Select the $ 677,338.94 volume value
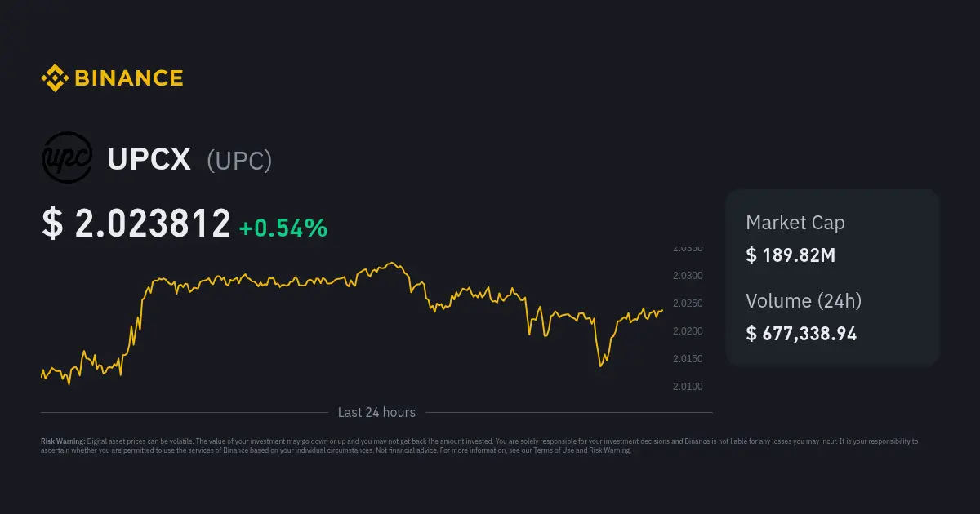This screenshot has height=514, width=980. [x=801, y=333]
